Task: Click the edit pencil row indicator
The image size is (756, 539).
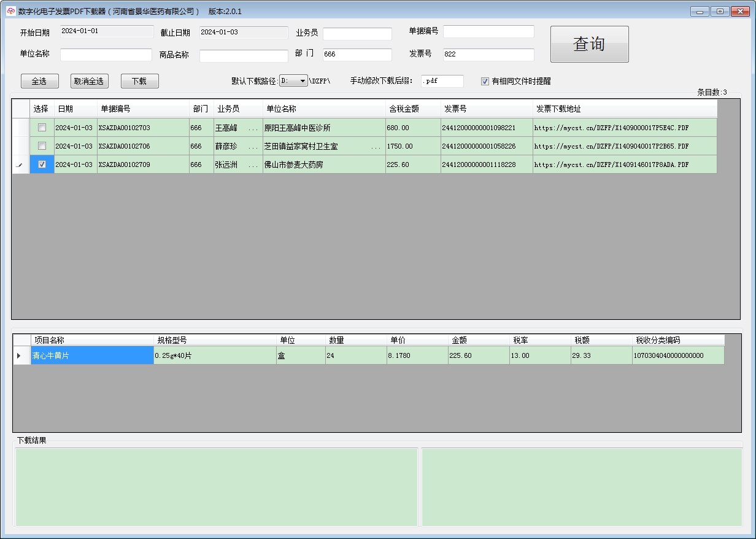Action: (20, 165)
